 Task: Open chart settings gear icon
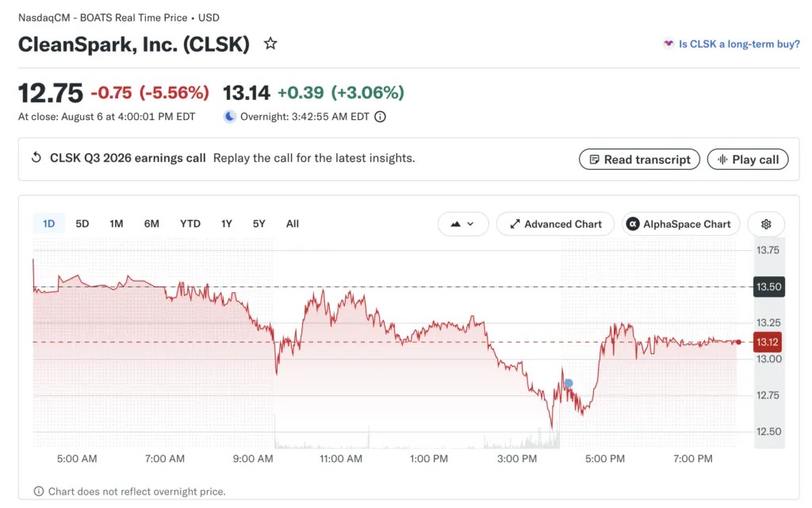(x=766, y=224)
